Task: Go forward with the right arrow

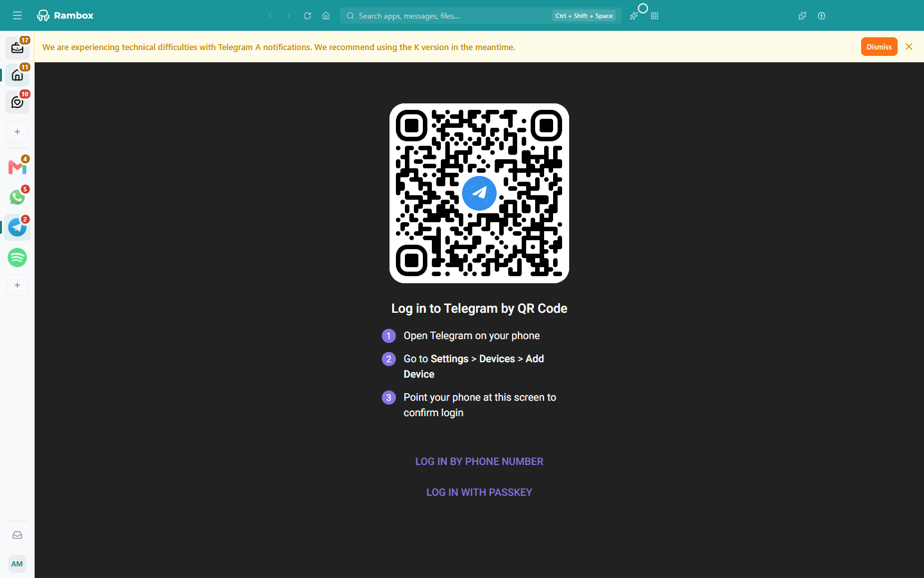Action: [x=289, y=15]
